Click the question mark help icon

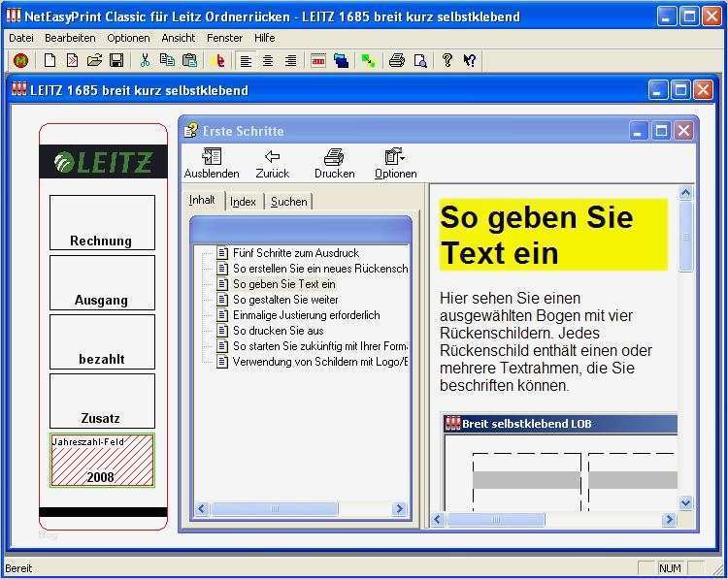tap(447, 61)
